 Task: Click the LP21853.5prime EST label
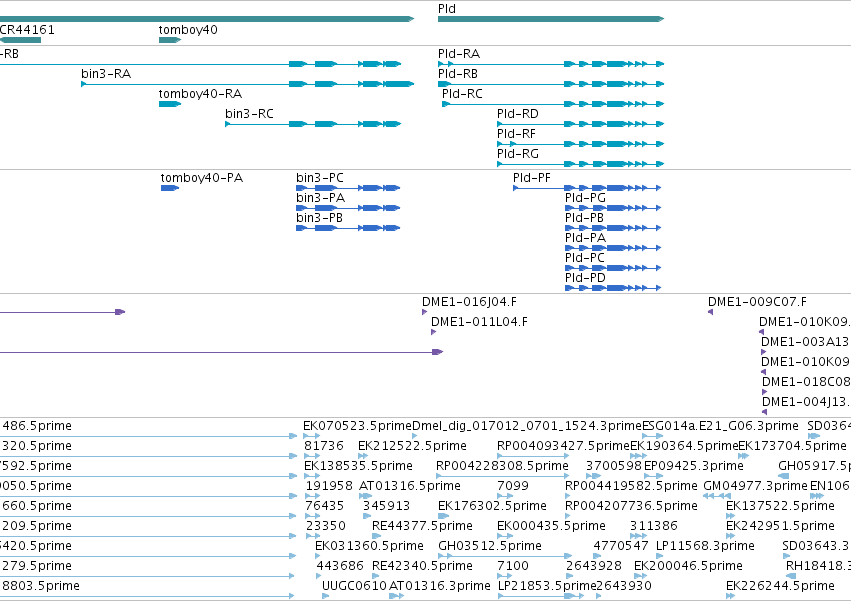[x=547, y=587]
